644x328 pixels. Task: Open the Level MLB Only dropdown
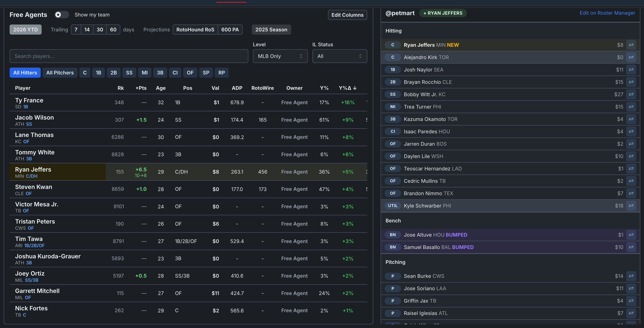280,56
